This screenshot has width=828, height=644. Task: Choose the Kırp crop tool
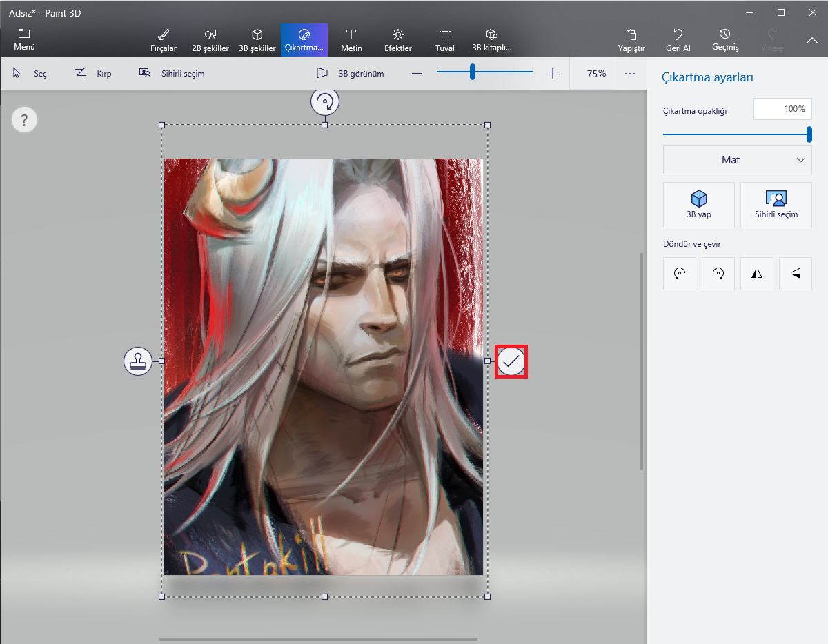[x=93, y=73]
